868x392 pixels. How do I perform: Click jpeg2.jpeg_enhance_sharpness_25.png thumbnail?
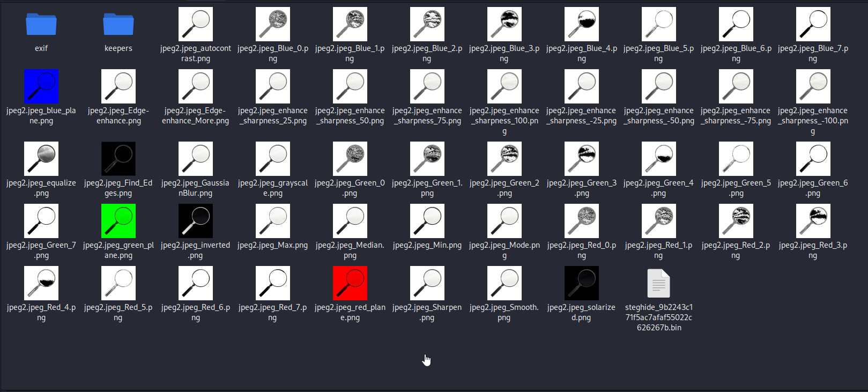273,86
